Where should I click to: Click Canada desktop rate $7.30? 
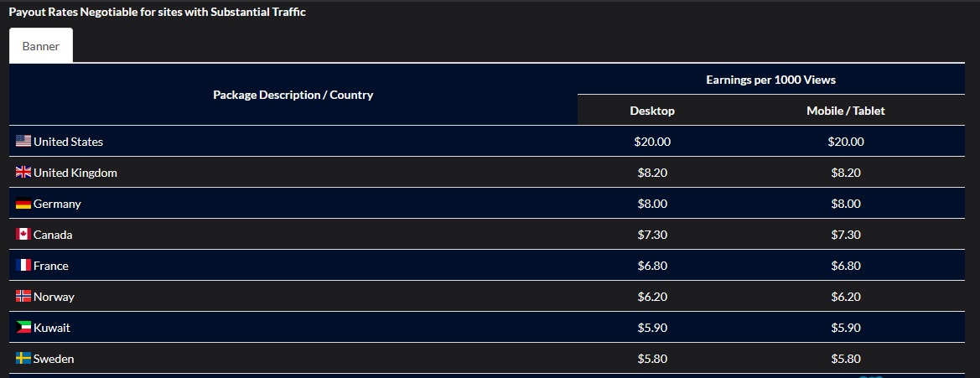652,235
